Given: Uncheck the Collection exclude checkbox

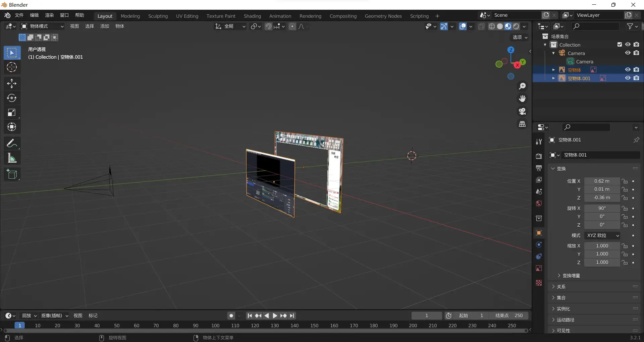Looking at the screenshot, I should 620,45.
